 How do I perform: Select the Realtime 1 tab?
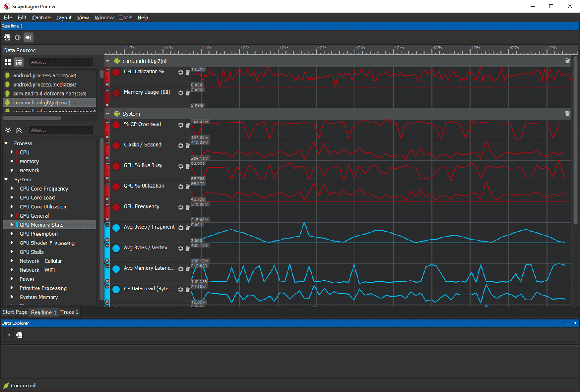click(43, 312)
